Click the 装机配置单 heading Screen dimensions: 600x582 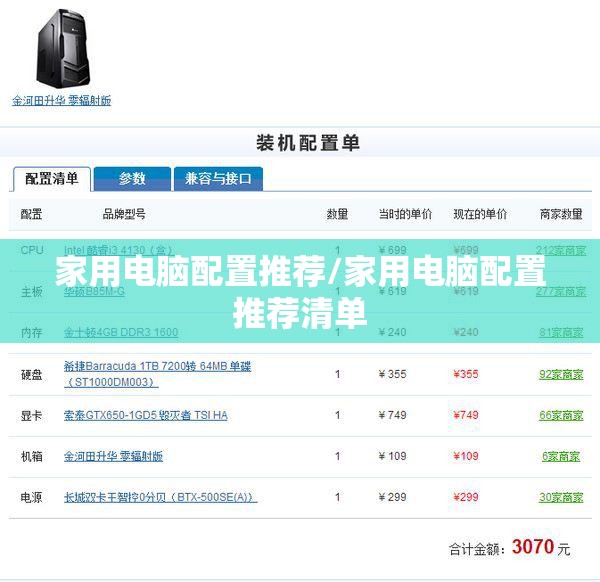tap(308, 143)
